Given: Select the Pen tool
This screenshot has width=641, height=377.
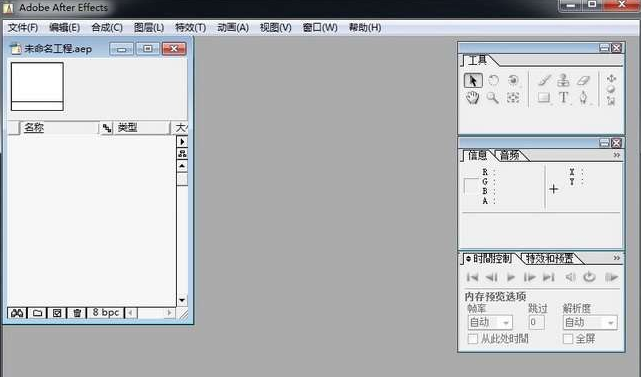Looking at the screenshot, I should point(583,98).
